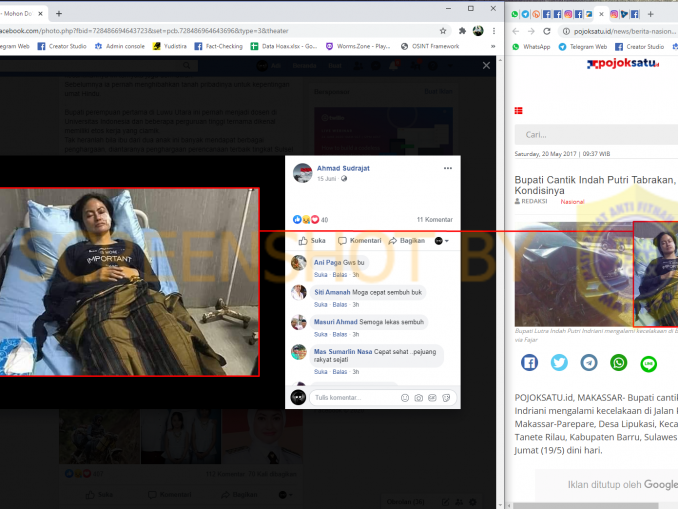Click the pojoksatu site logo
The height and width of the screenshot is (509, 678).
pyautogui.click(x=623, y=64)
